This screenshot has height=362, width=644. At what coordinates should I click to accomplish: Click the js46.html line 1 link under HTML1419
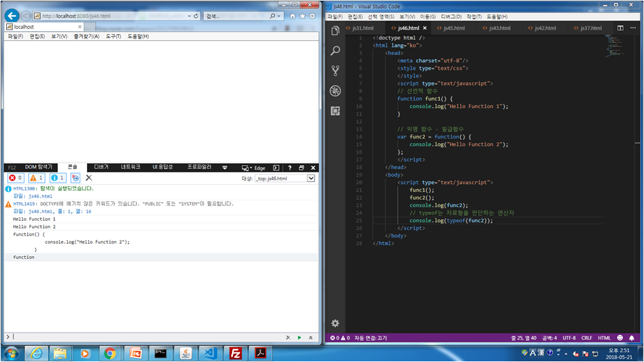click(60, 211)
